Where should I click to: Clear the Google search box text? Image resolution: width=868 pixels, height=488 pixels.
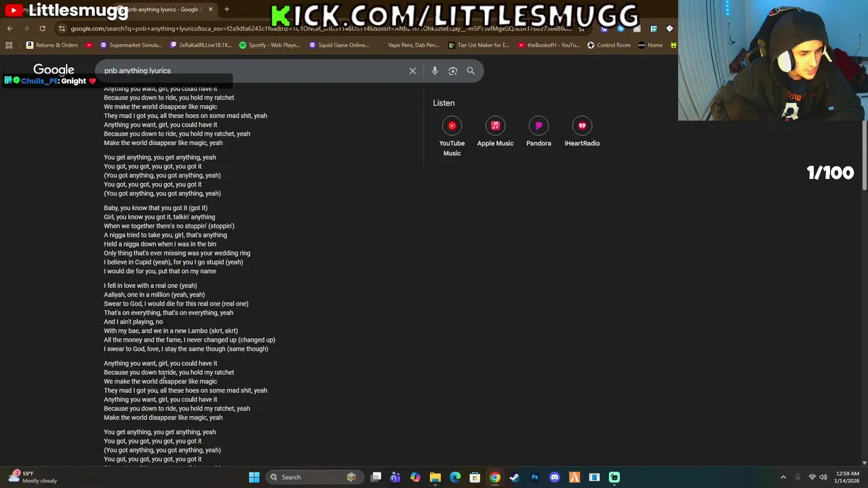(x=412, y=70)
